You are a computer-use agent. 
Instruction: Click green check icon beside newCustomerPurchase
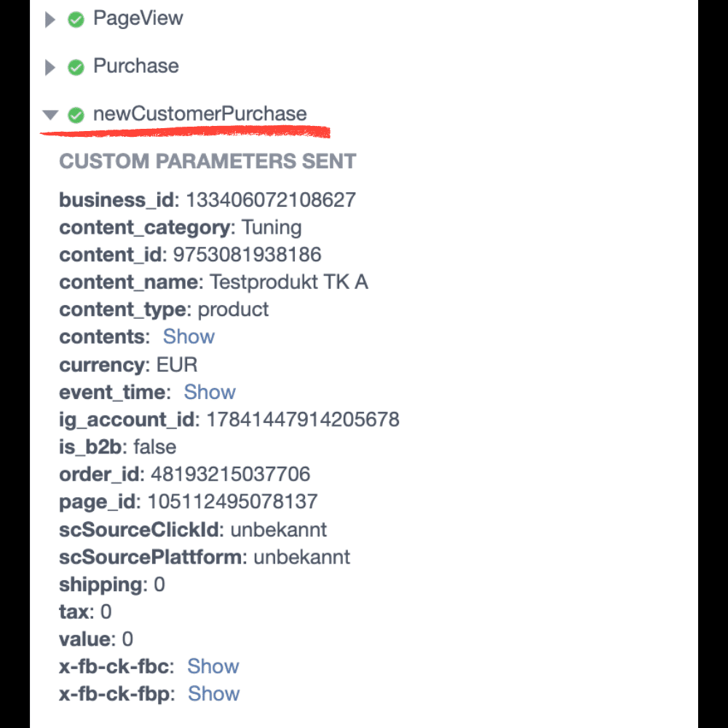click(76, 115)
